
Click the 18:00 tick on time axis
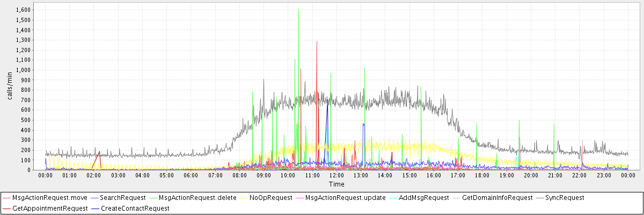click(x=482, y=175)
